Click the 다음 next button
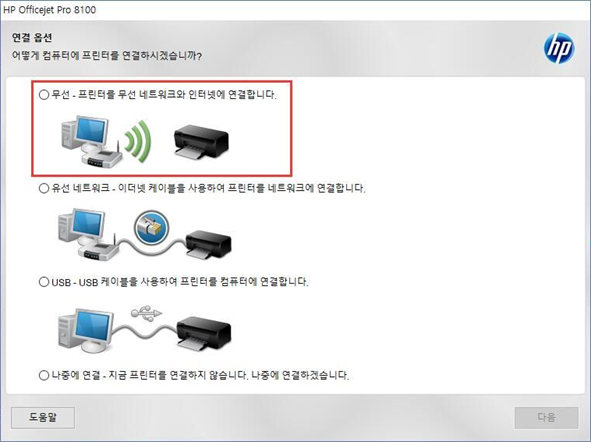591x442 pixels. point(547,418)
